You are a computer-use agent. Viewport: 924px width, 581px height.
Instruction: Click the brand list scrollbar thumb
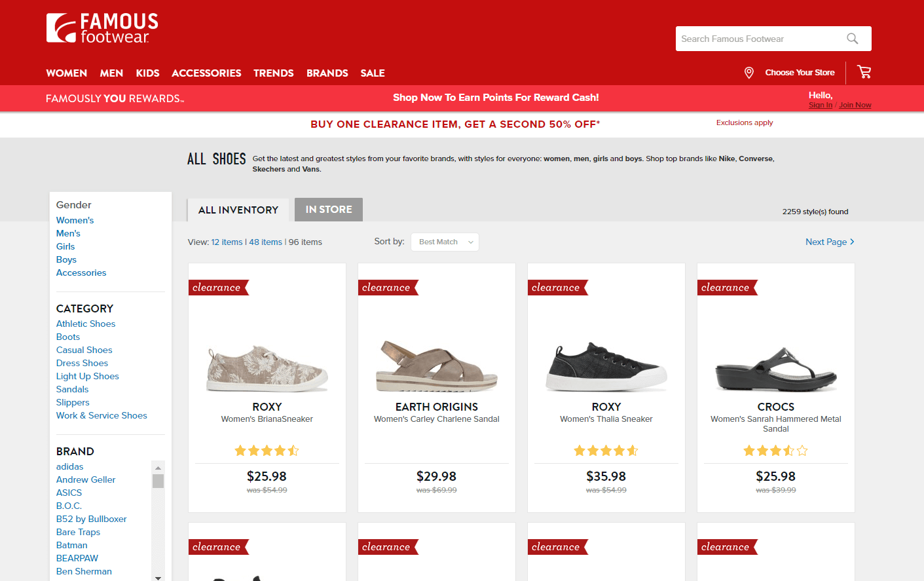tap(158, 481)
